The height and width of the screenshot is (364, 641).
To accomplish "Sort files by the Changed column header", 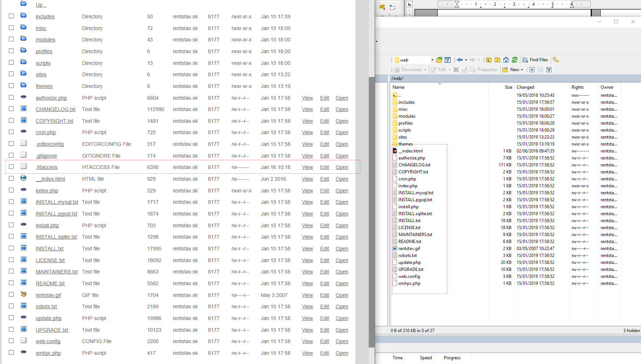I will coord(525,87).
